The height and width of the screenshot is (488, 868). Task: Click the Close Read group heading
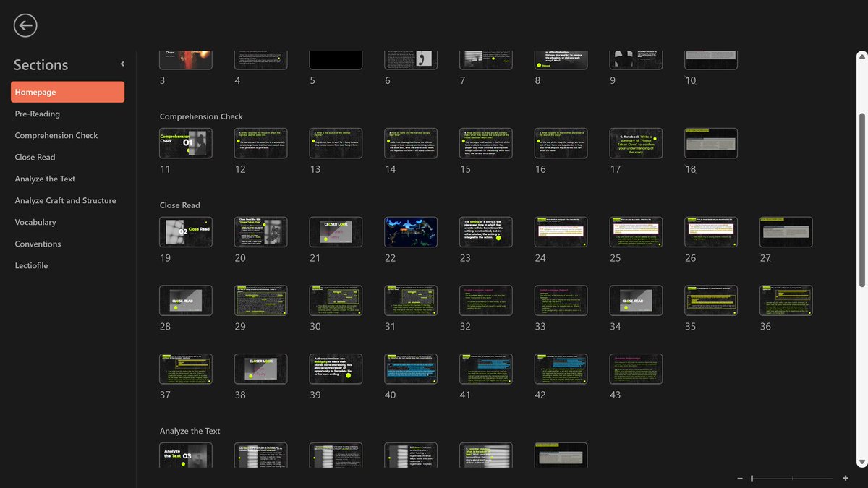coord(180,205)
